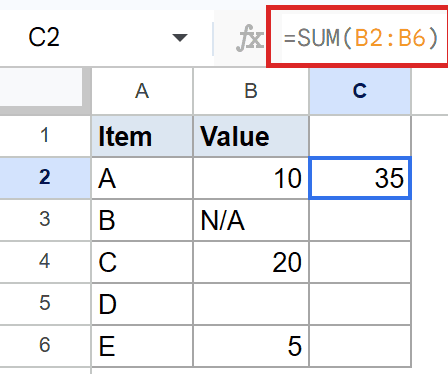Select row 1 header
448x374 pixels.
[x=45, y=136]
